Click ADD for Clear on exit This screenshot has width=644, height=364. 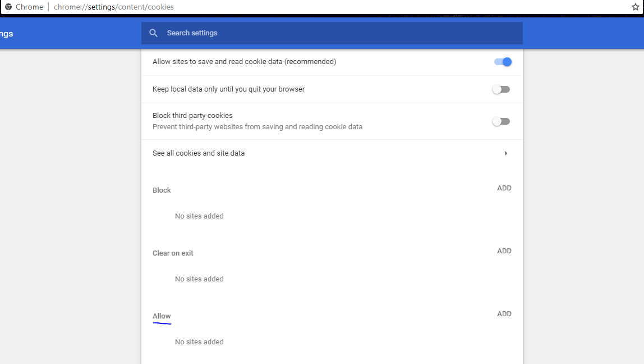504,251
